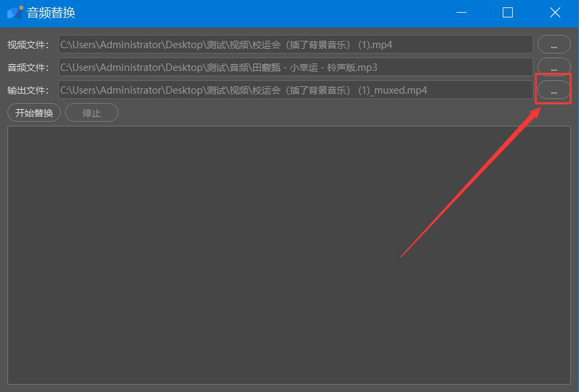Image resolution: width=579 pixels, height=392 pixels.
Task: Click the 开始替换 button
Action: pyautogui.click(x=34, y=112)
